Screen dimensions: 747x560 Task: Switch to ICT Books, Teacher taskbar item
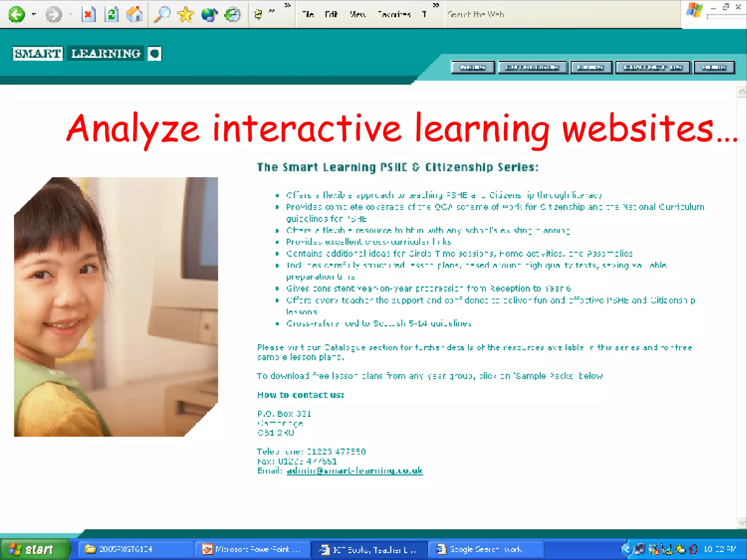(x=369, y=549)
